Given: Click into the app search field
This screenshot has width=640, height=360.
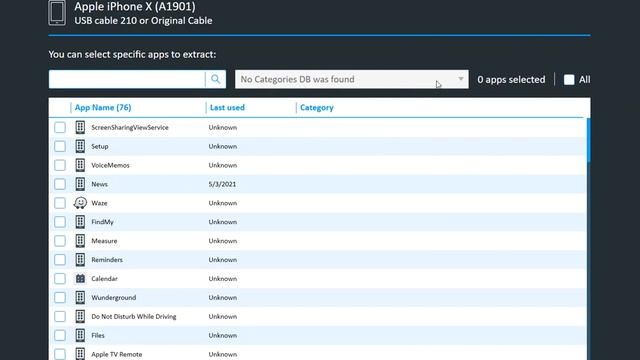Looking at the screenshot, I should point(127,79).
